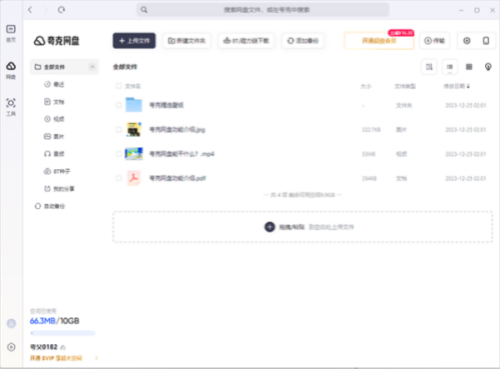Open the transfer list button

point(434,41)
